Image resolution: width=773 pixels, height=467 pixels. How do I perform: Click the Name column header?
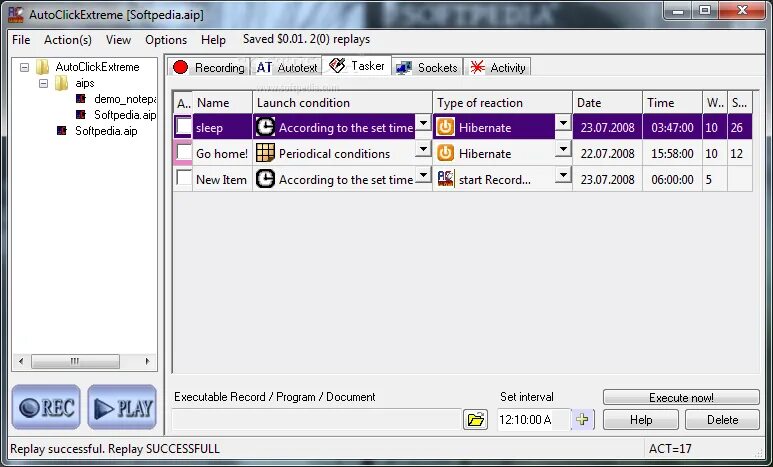click(x=222, y=103)
